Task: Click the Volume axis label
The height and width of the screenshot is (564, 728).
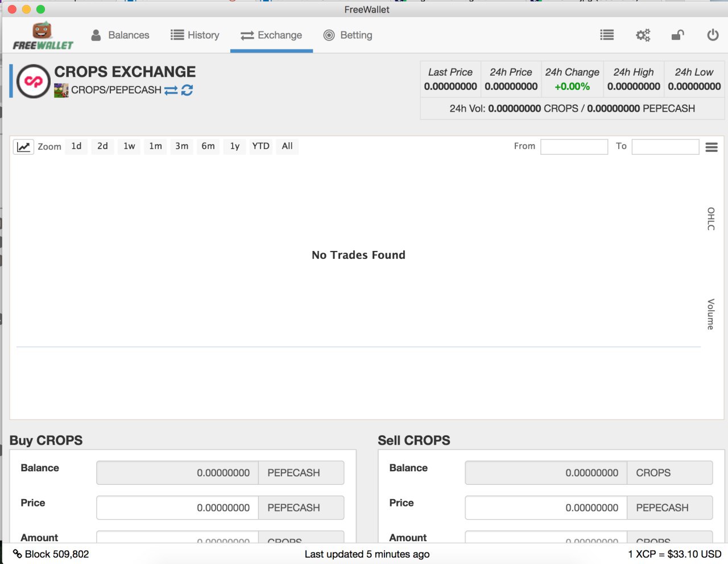Action: click(x=711, y=314)
